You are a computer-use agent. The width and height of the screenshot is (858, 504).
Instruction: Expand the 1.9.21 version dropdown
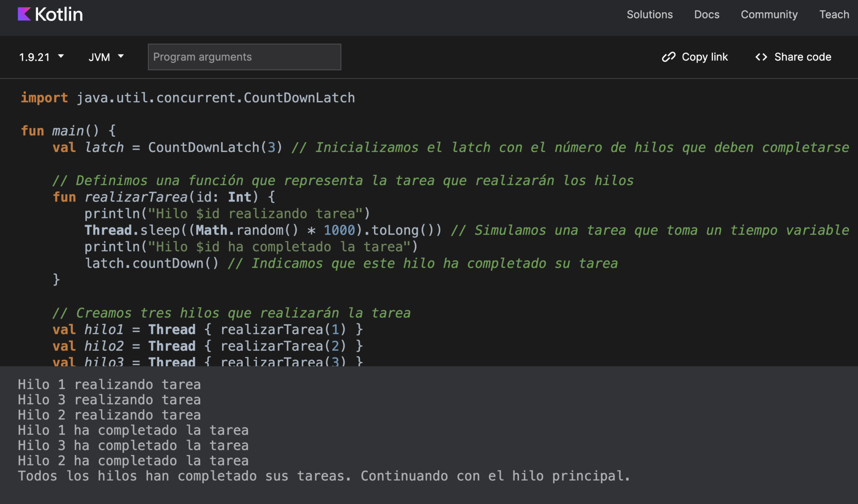coord(41,57)
